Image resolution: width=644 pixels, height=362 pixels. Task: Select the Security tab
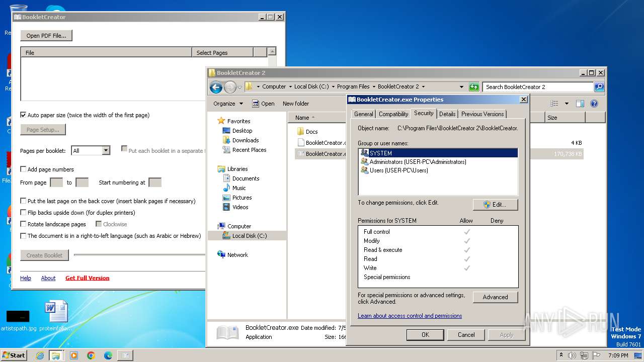(x=424, y=113)
